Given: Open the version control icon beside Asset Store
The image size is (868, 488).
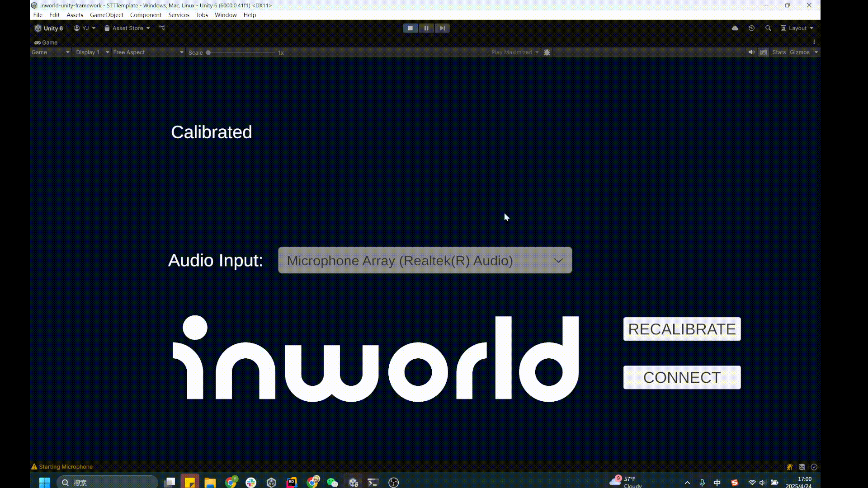Looking at the screenshot, I should pyautogui.click(x=162, y=28).
